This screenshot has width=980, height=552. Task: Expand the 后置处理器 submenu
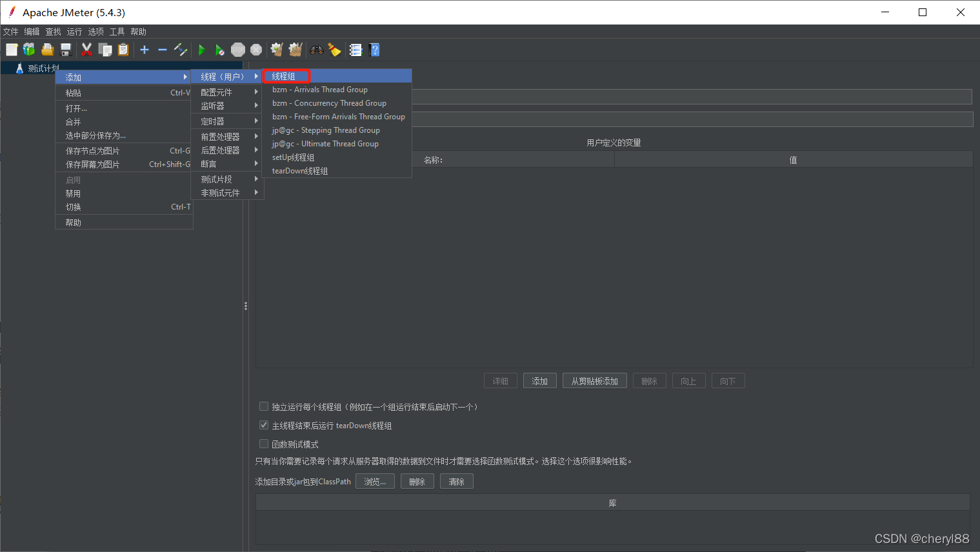point(227,150)
